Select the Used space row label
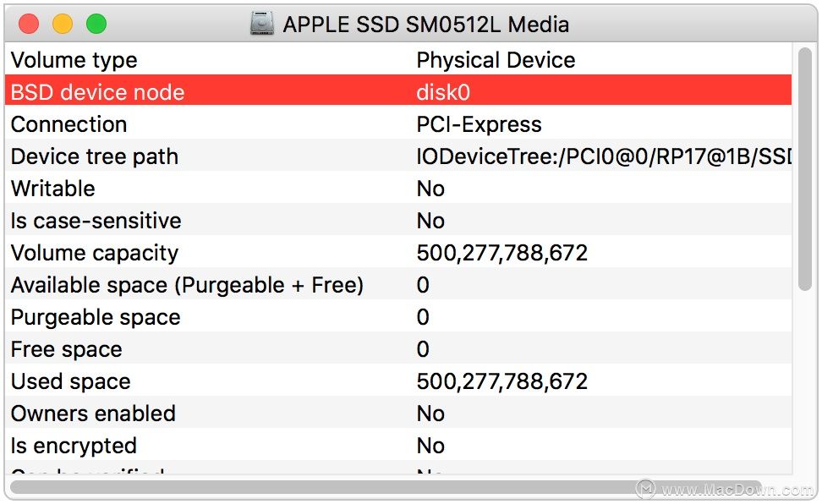 (70, 381)
